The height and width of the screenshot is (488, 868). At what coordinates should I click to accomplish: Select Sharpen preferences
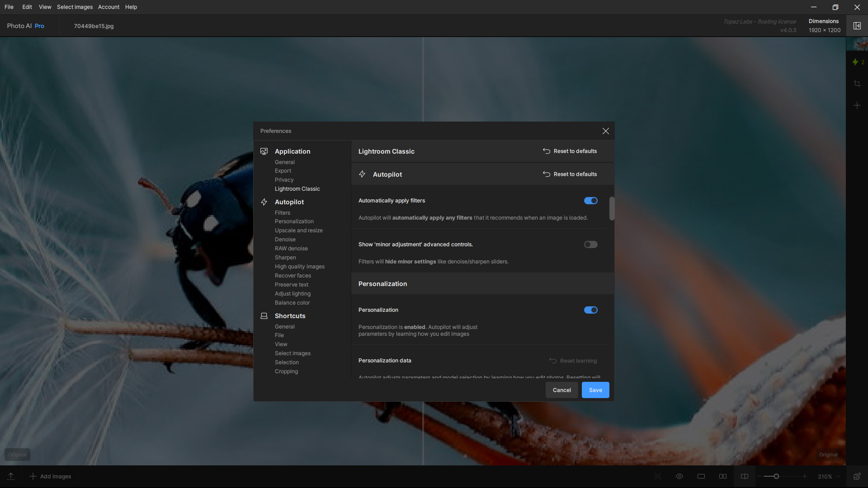[x=285, y=257]
